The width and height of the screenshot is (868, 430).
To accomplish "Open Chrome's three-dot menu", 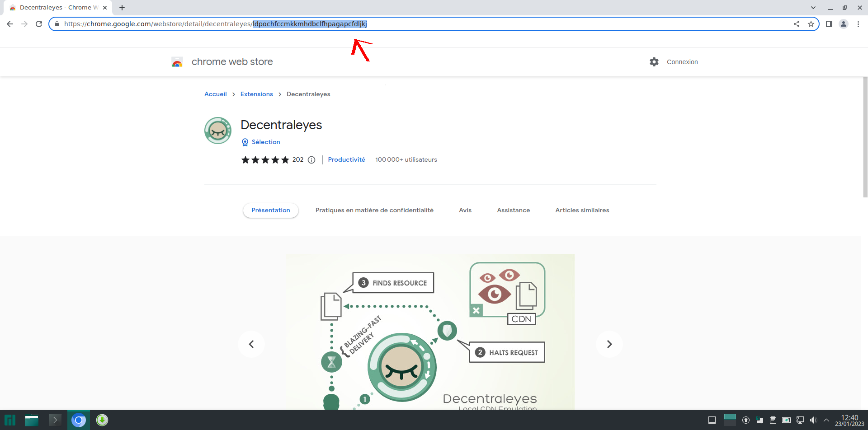I will 858,24.
